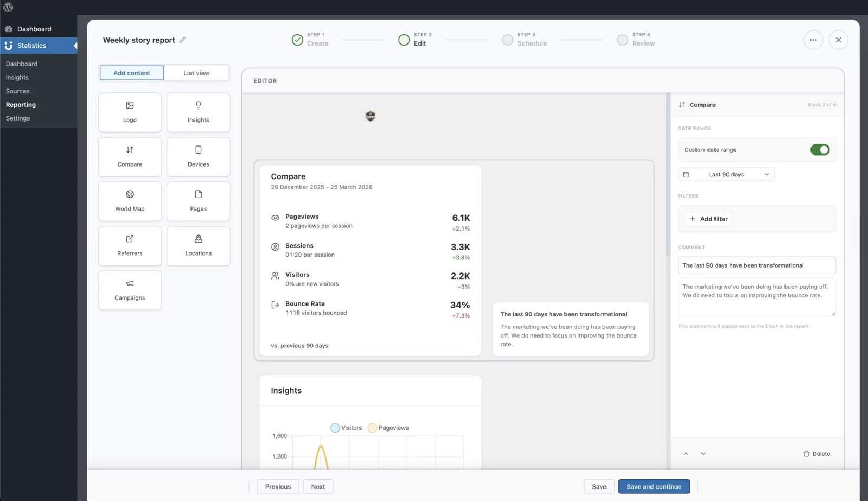Open the Last 90 days dropdown

pyautogui.click(x=726, y=174)
